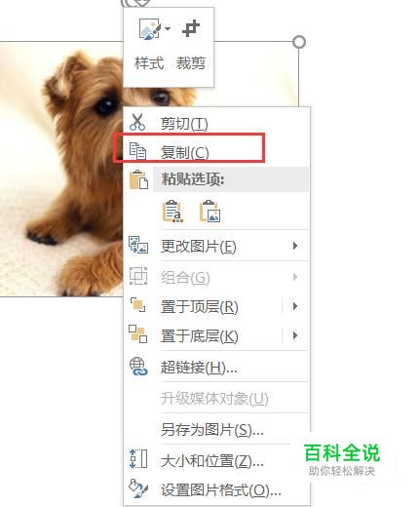This screenshot has width=420, height=507.
Task: Select 剪切(T) Cut menu item
Action: click(217, 123)
